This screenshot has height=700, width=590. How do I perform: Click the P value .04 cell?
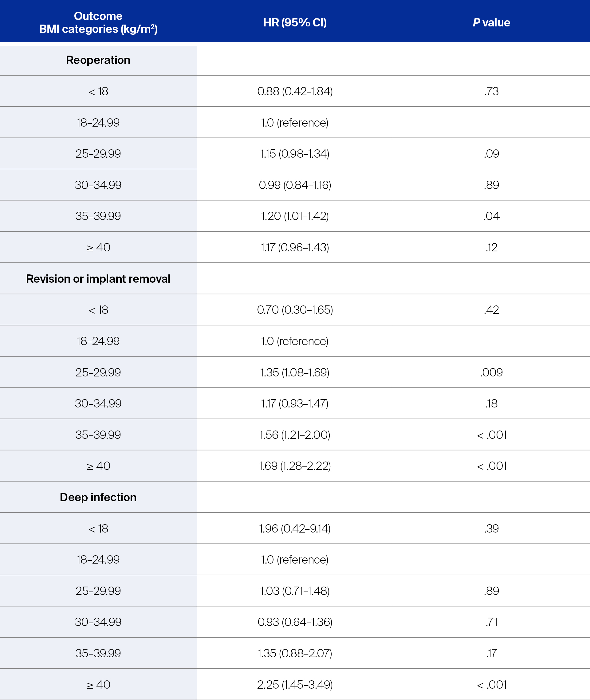click(491, 216)
